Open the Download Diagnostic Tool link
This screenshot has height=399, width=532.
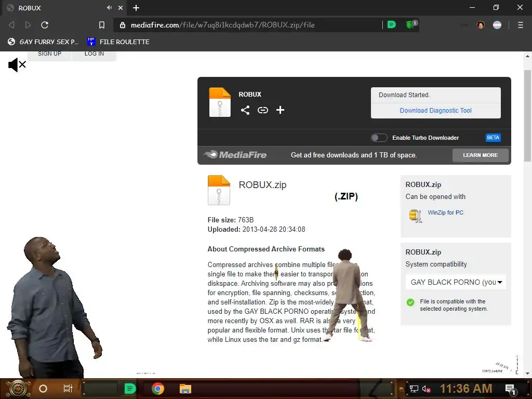pyautogui.click(x=436, y=111)
